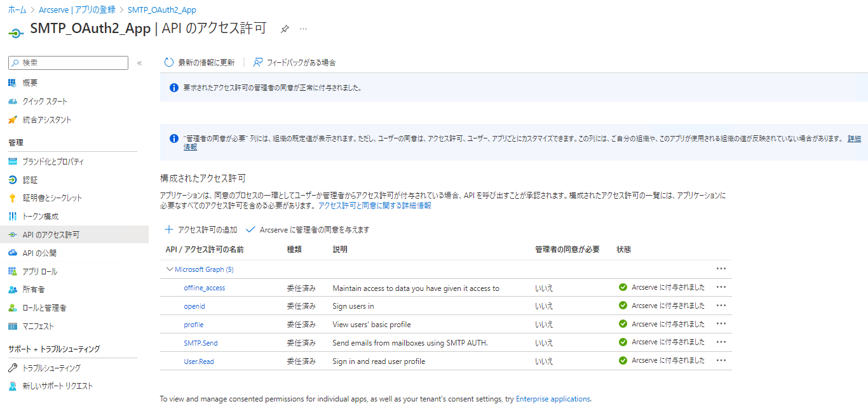The height and width of the screenshot is (411, 868).
Task: Click the クイック スタート cloud icon
Action: point(13,101)
